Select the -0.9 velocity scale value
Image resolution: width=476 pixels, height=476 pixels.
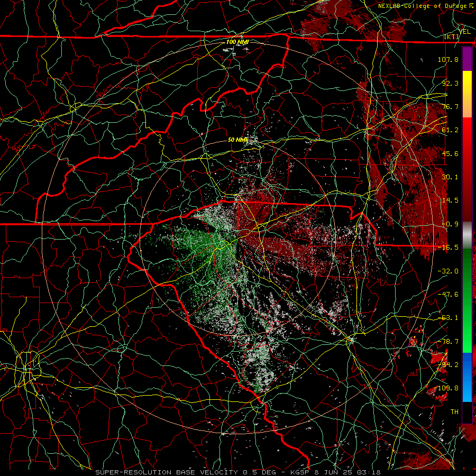[450, 224]
